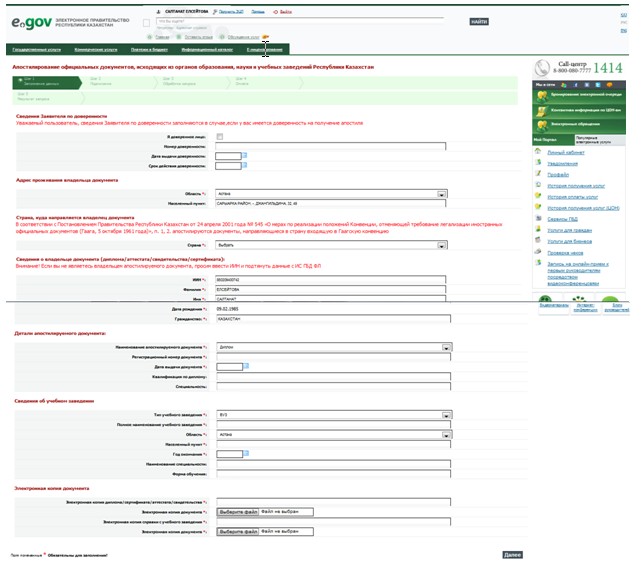The width and height of the screenshot is (641, 578).
Task: Click the Далее button
Action: [512, 555]
